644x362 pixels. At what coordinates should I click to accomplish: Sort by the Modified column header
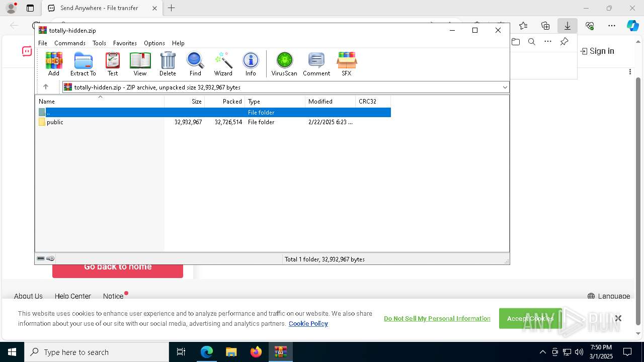coord(331,102)
